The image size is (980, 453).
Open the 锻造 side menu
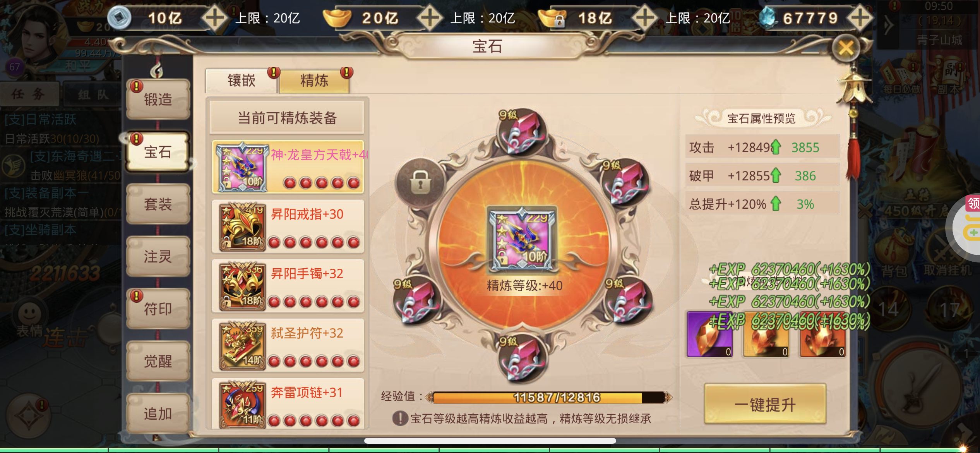coord(158,99)
